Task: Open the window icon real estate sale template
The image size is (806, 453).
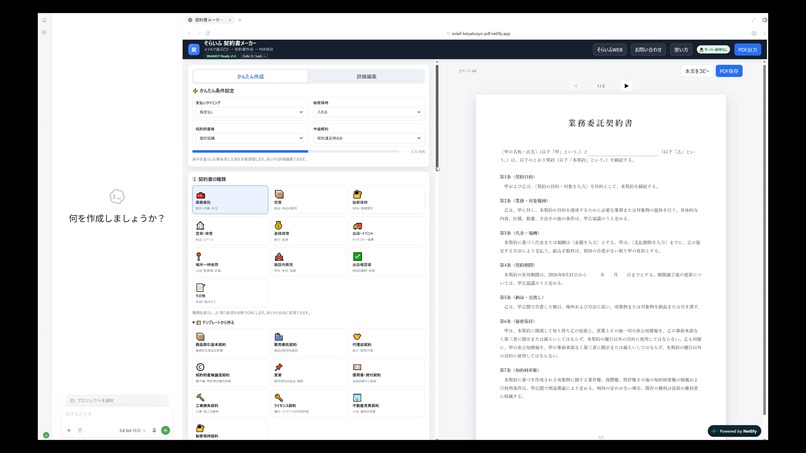Action: [x=387, y=403]
